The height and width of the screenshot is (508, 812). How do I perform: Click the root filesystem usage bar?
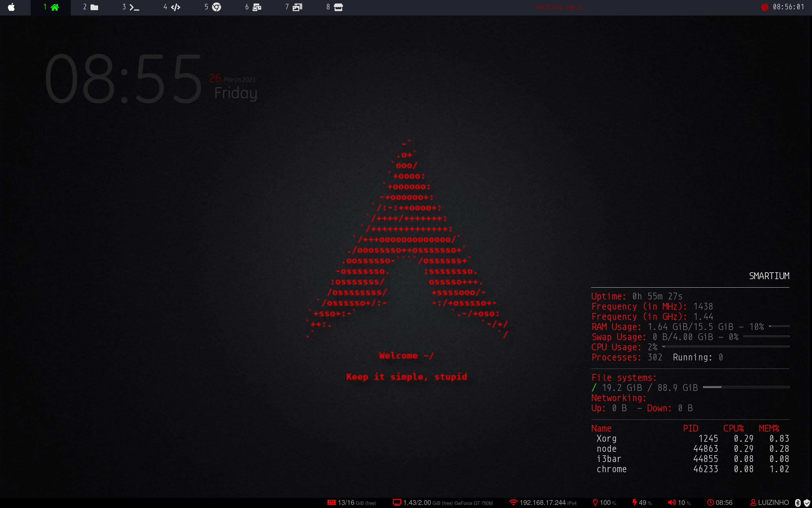tap(746, 387)
